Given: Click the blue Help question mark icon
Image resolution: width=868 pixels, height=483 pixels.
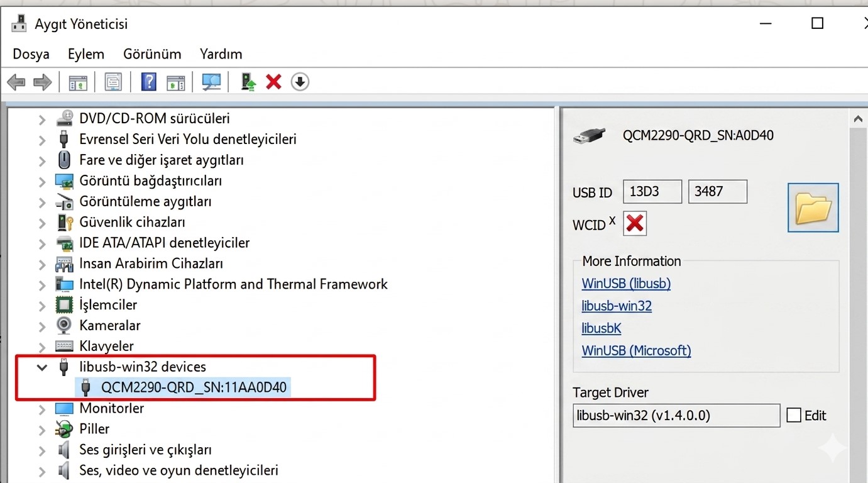Looking at the screenshot, I should [x=148, y=82].
